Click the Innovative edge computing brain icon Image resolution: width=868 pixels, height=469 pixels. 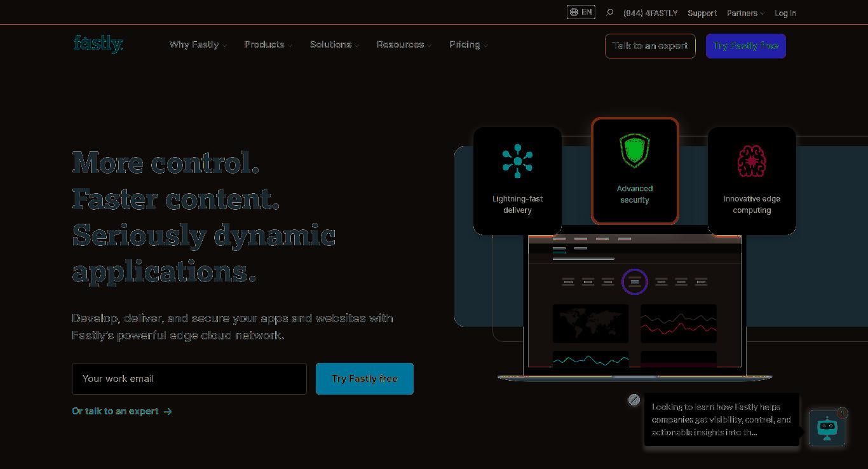pos(752,161)
